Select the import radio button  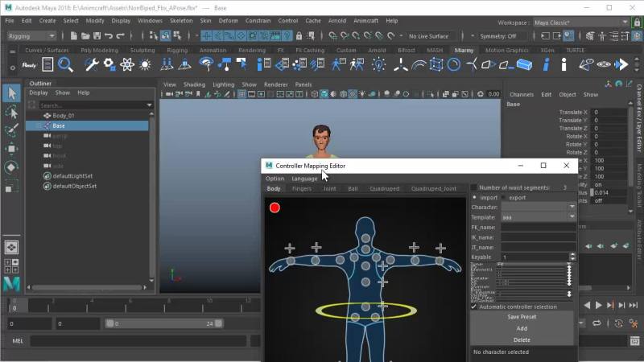[475, 197]
